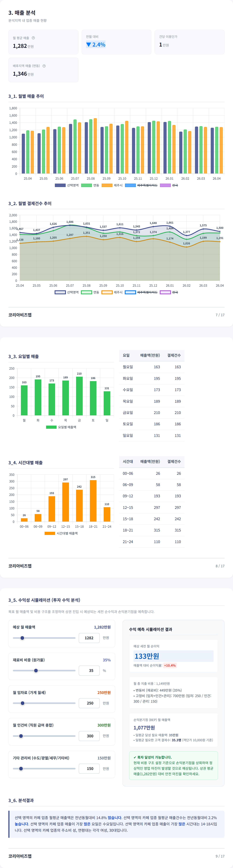
Task: Click the 월 임차료 (가게 월세) slider
Action: pos(44,703)
